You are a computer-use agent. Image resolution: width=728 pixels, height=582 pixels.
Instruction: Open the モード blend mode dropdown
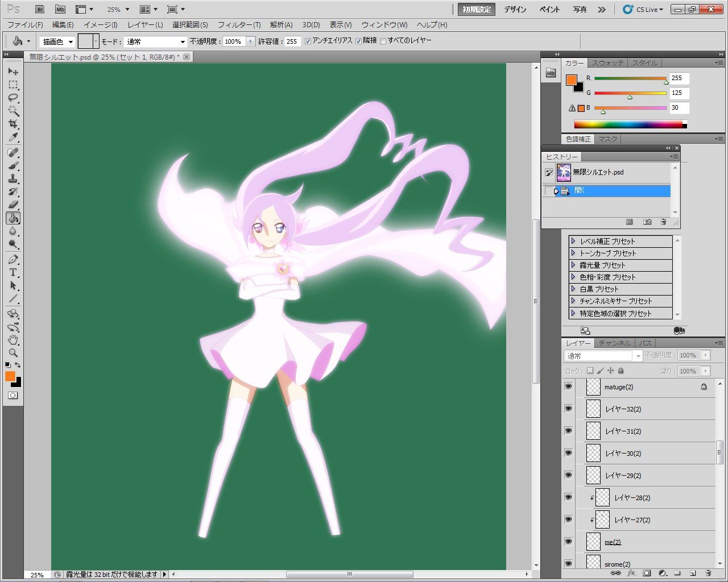click(x=155, y=41)
